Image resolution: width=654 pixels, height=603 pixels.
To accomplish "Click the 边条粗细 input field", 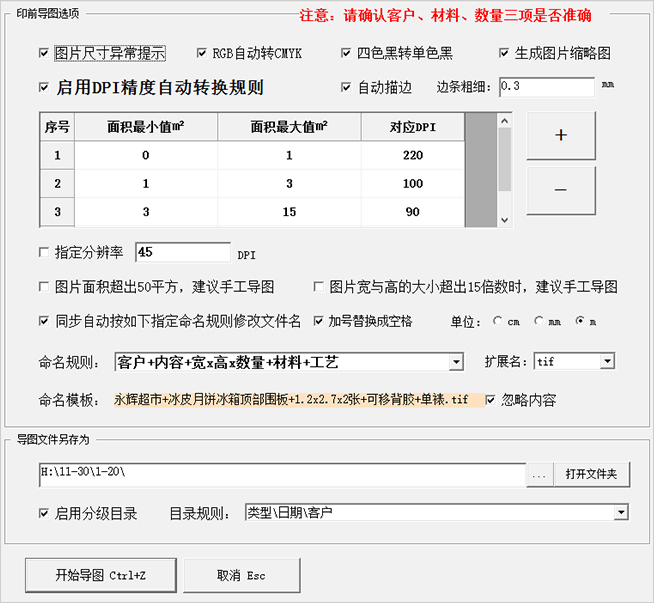I will click(x=545, y=87).
